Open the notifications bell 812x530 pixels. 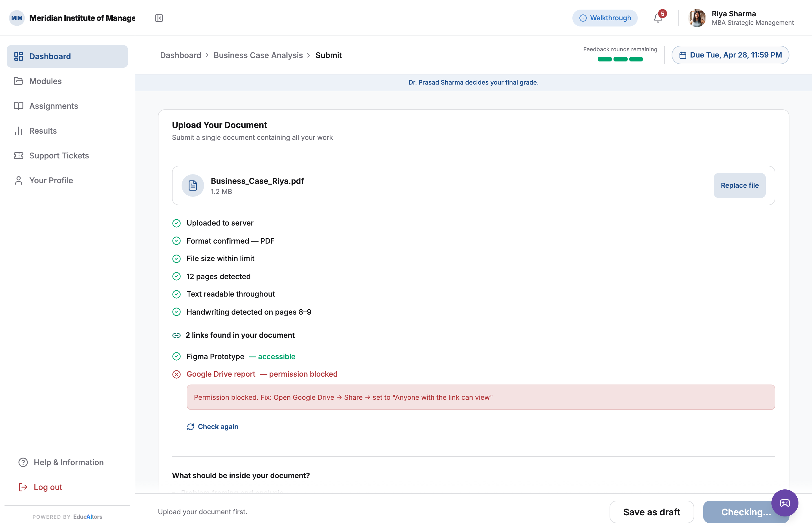coord(658,18)
